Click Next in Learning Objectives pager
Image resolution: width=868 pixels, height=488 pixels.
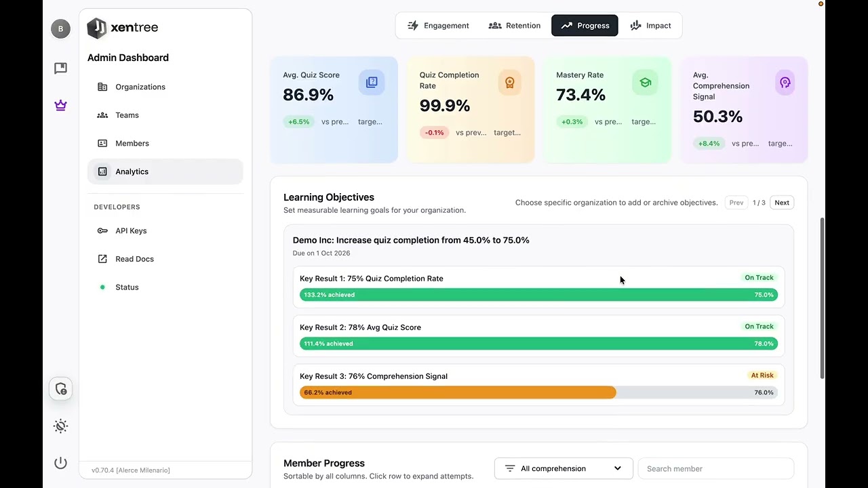click(x=782, y=203)
